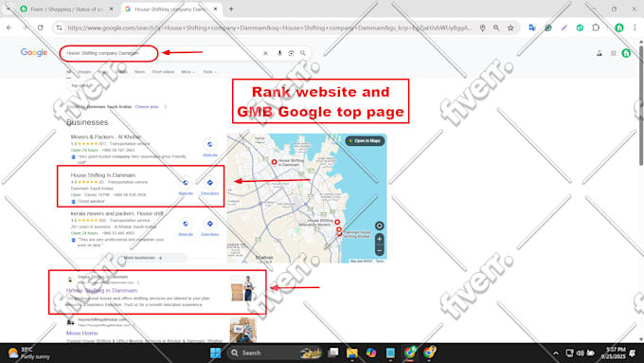
Task: Go to Google logo homepage
Action: coord(34,53)
